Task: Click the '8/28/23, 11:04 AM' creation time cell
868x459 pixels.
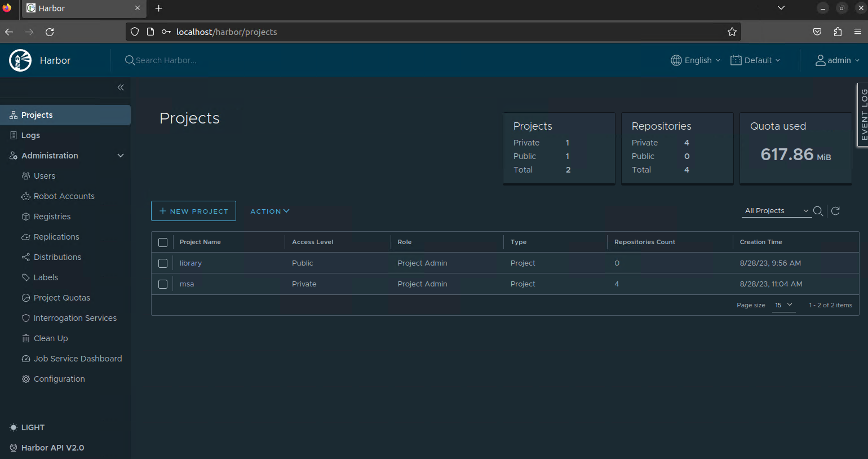Action: coord(771,284)
